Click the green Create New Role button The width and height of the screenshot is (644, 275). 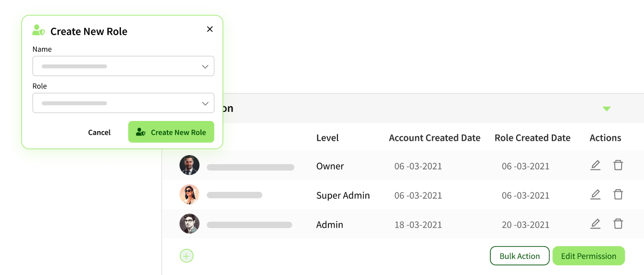171,132
